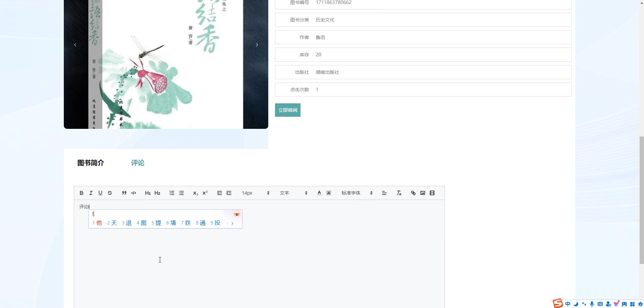
Task: Choose IME candidate 7 铁
Action: pyautogui.click(x=186, y=223)
